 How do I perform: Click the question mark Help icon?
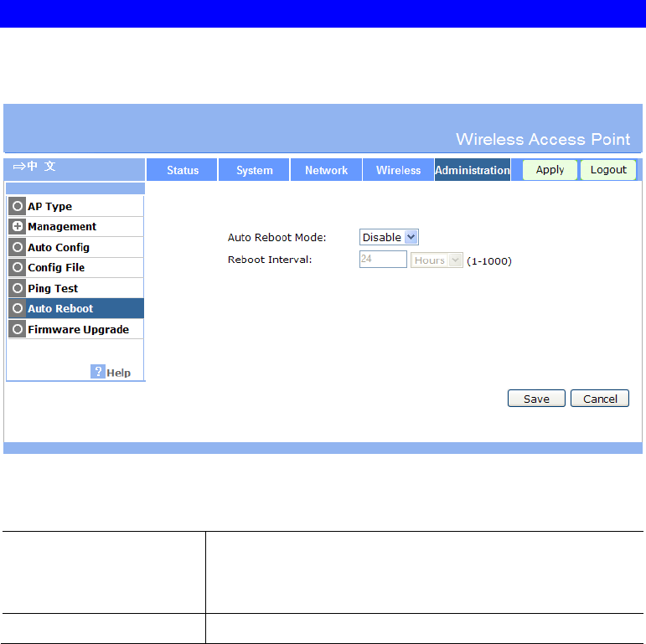(98, 372)
